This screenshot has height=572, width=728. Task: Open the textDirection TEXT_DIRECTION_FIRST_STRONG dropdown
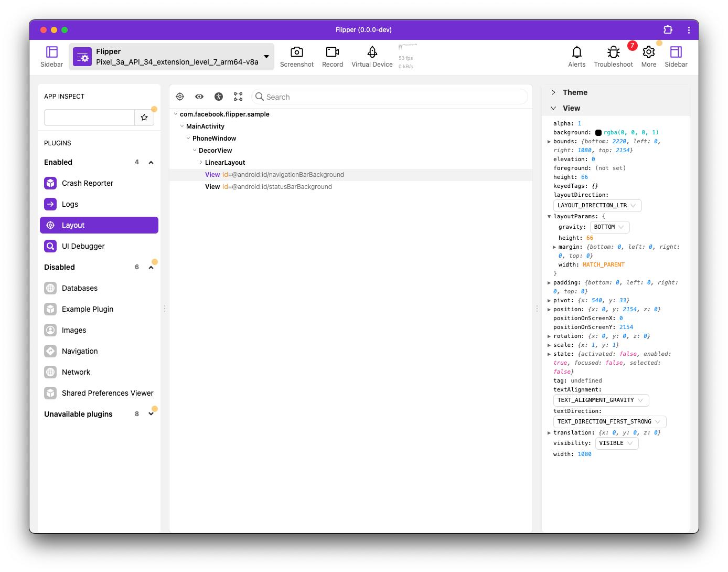pyautogui.click(x=610, y=422)
